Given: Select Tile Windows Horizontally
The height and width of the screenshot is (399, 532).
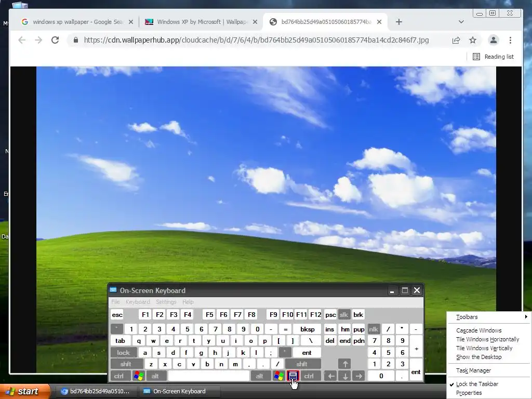Looking at the screenshot, I should point(489,339).
